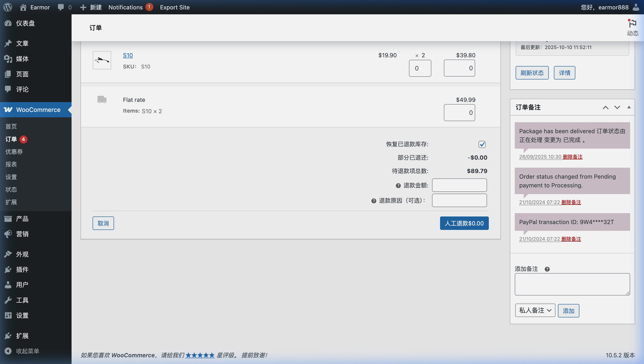Click the 收起菜单 collapse arrow icon
This screenshot has height=364, width=644.
[8, 351]
